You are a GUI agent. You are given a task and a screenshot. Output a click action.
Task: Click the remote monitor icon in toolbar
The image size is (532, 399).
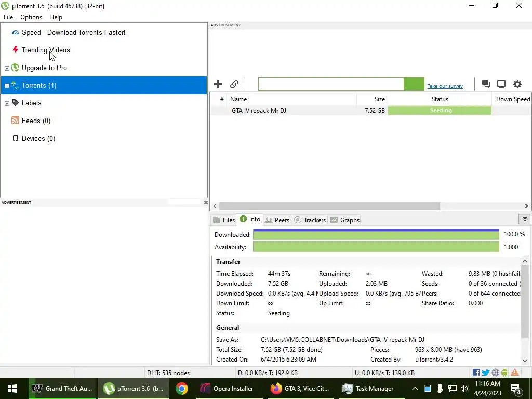coord(501,84)
